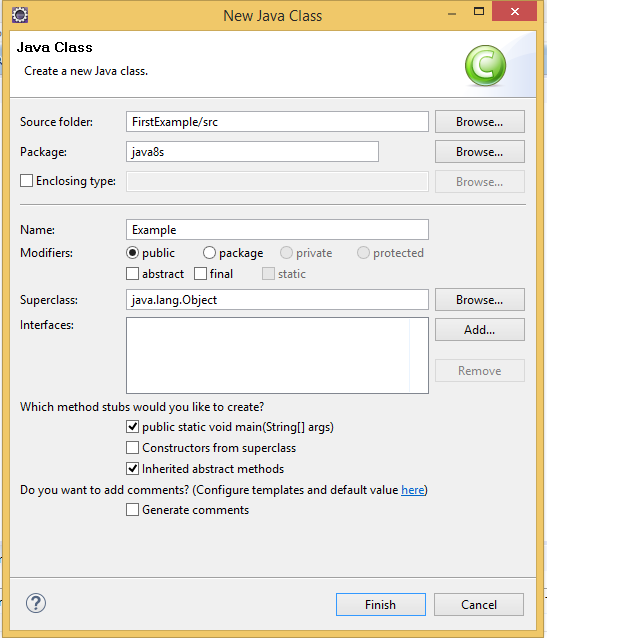The width and height of the screenshot is (624, 638).
Task: Click the 'Source folder:' label
Action: (x=56, y=122)
